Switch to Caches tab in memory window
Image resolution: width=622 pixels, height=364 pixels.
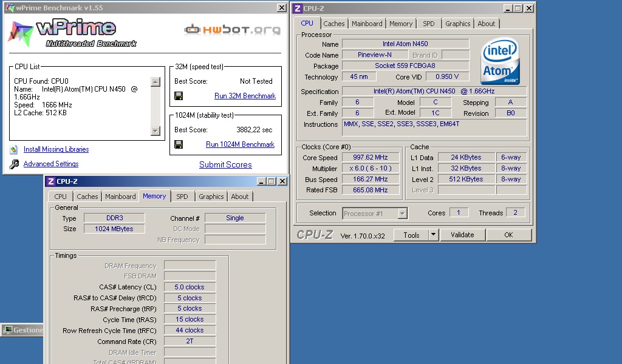pyautogui.click(x=87, y=197)
